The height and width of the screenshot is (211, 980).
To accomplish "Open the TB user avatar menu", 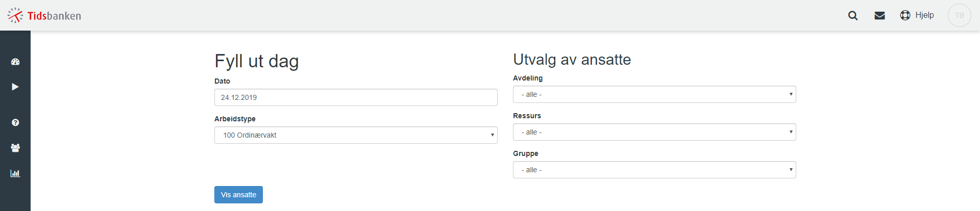I will pos(960,15).
